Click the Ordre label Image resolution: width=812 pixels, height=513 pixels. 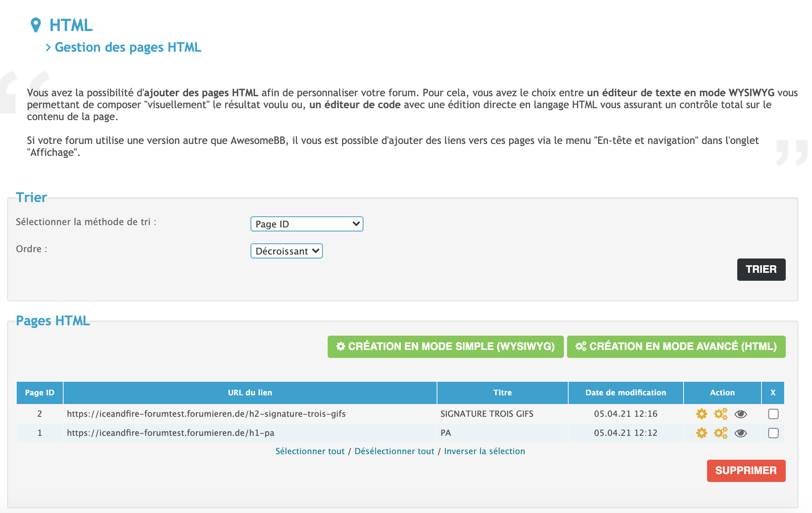click(x=31, y=249)
